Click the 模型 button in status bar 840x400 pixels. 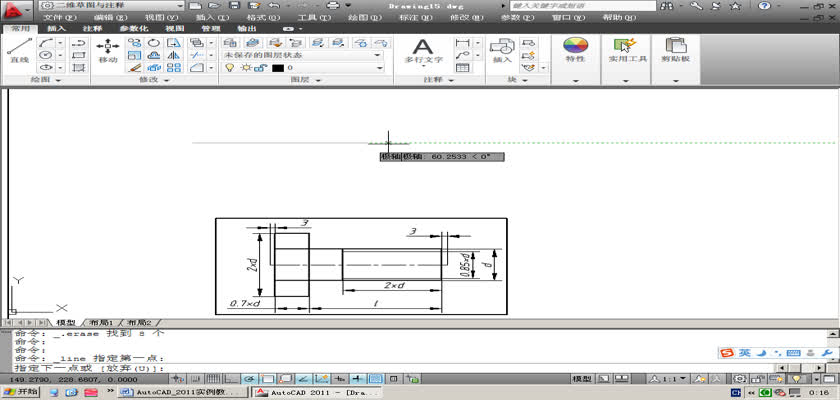pyautogui.click(x=582, y=379)
